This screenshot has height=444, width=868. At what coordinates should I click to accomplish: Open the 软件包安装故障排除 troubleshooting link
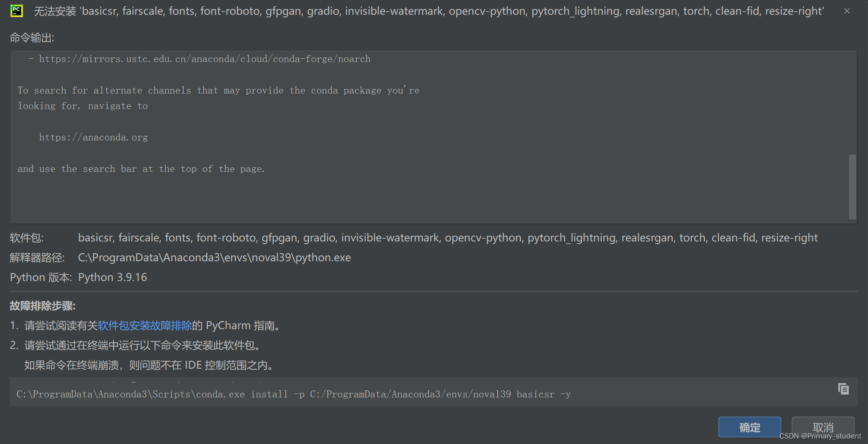point(145,325)
